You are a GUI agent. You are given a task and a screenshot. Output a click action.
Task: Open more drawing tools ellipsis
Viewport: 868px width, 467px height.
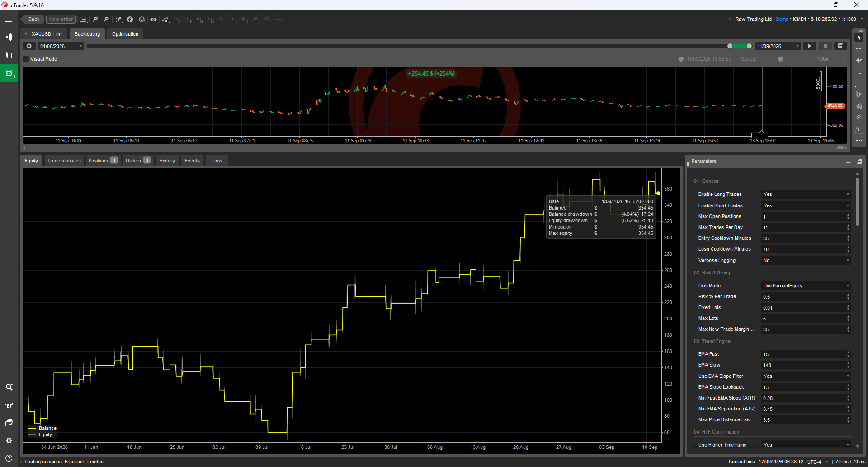click(x=859, y=141)
